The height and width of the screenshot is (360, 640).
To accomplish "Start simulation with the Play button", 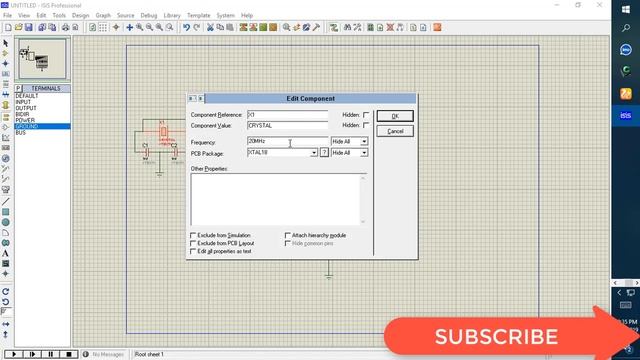I will tap(13, 354).
